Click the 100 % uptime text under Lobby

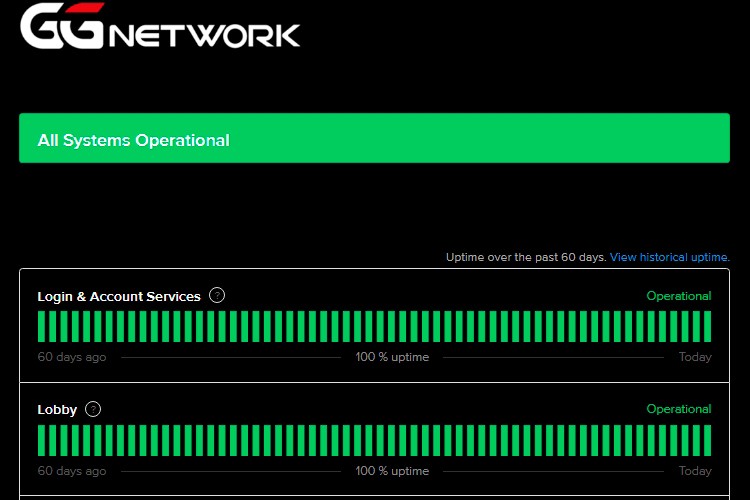click(x=392, y=471)
